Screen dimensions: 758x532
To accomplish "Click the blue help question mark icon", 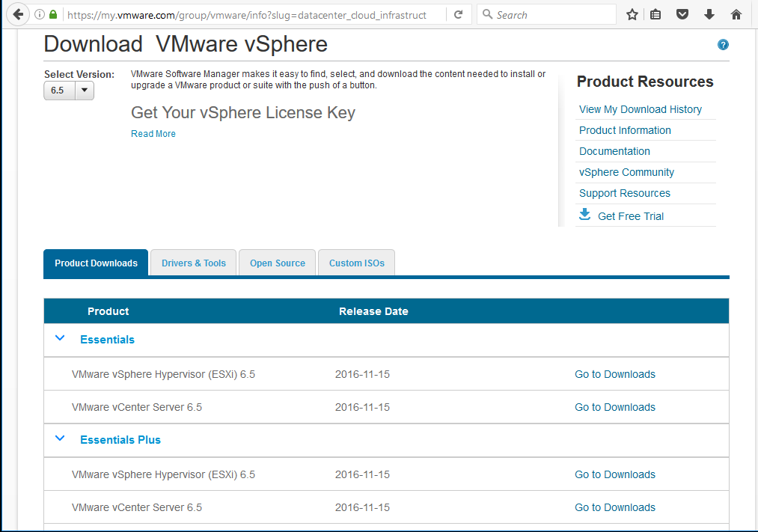I will (723, 45).
